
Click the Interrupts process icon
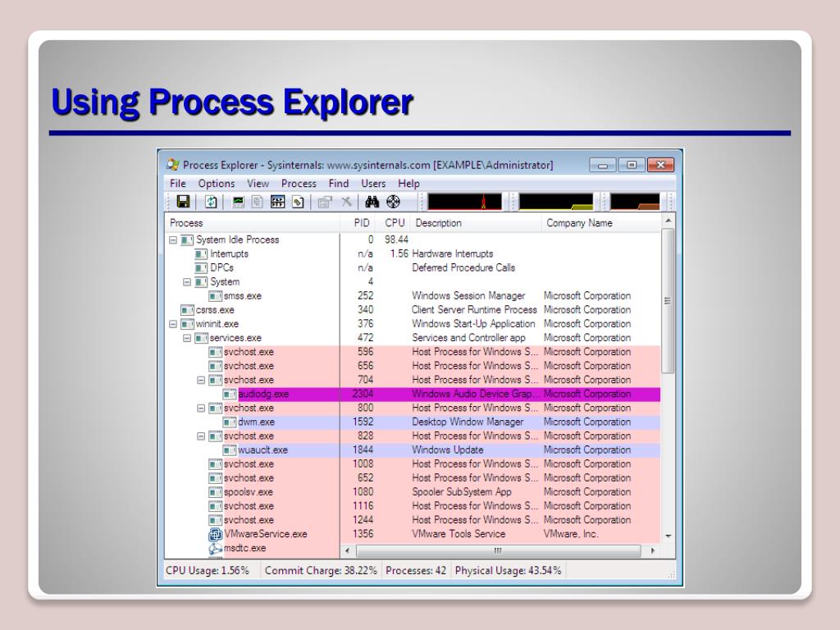click(x=201, y=254)
